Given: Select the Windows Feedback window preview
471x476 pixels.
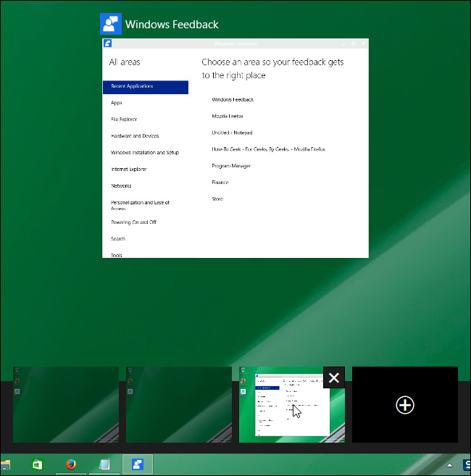Looking at the screenshot, I should (x=236, y=148).
